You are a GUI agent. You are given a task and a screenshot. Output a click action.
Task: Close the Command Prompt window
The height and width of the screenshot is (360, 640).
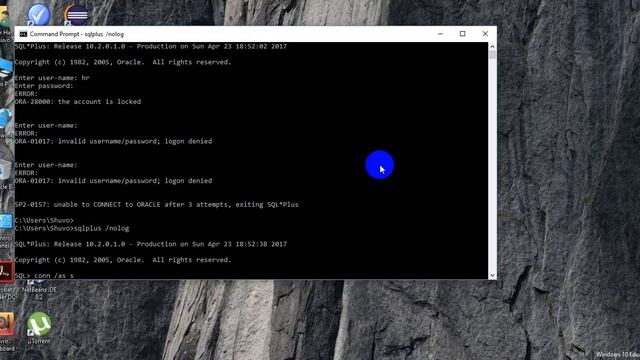pos(485,34)
